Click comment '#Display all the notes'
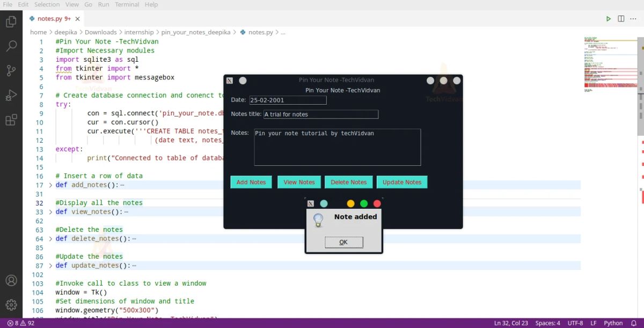This screenshot has height=328, width=644. tap(99, 203)
